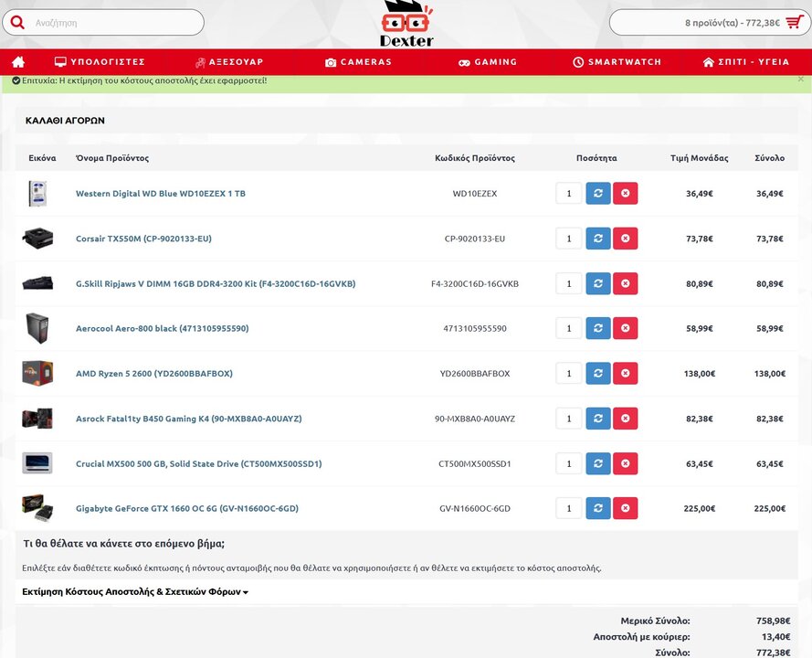Viewport: 812px width, 658px height.
Task: Click the G.Skill RAM thumbnail
Action: point(37,283)
